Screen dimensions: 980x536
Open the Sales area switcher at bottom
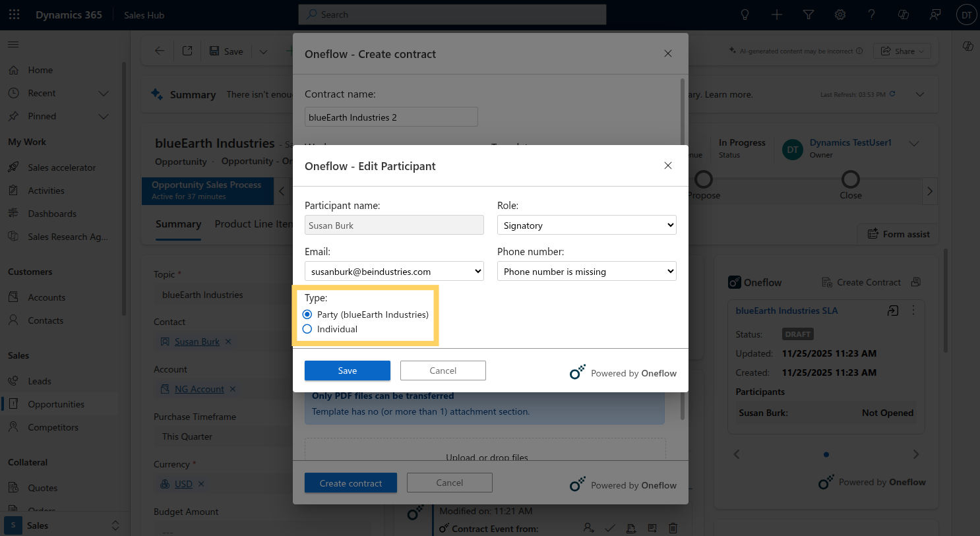[x=64, y=525]
